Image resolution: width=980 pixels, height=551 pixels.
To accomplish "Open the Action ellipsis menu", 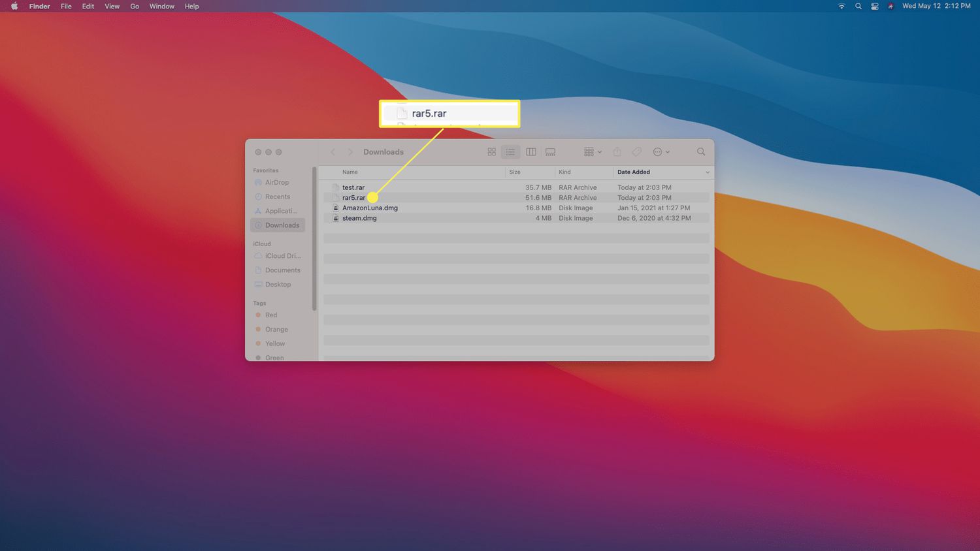I will click(661, 152).
